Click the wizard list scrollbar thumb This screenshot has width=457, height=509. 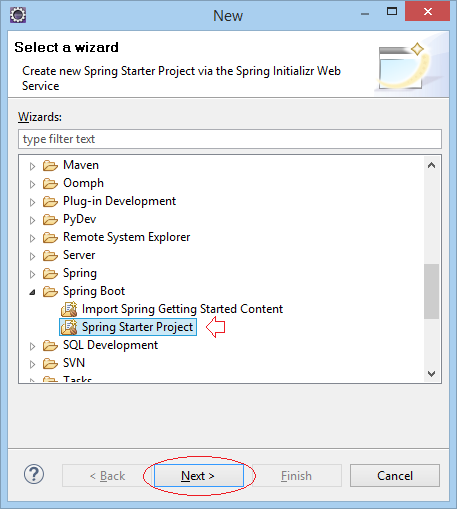[x=431, y=291]
